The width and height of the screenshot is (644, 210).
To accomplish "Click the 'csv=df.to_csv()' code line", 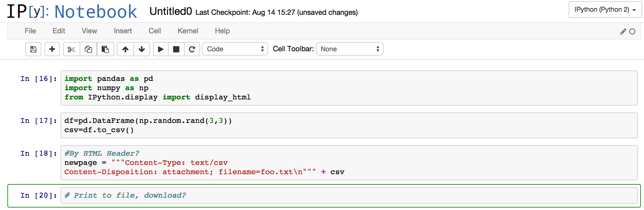I will 99,130.
